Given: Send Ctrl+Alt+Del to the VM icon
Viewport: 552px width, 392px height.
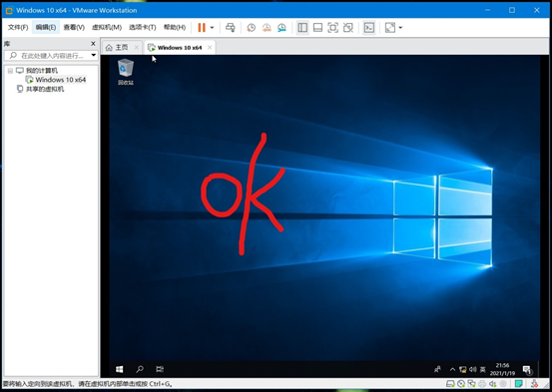Looking at the screenshot, I should click(231, 28).
